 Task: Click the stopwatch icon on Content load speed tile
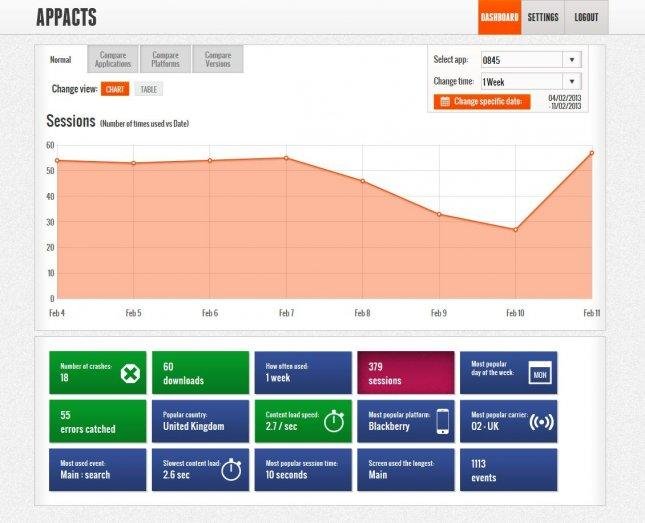[334, 421]
